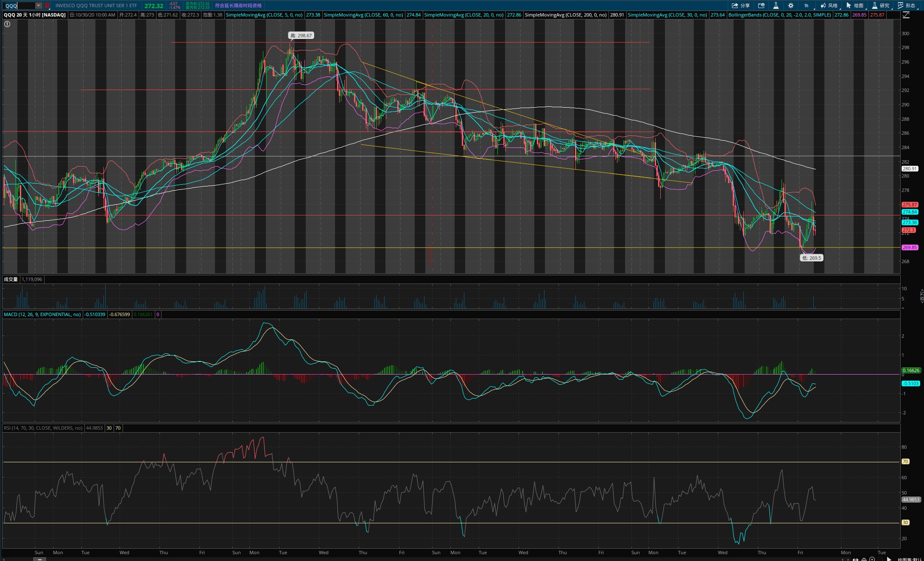
Task: Open chart settings gear icon
Action: (x=791, y=6)
